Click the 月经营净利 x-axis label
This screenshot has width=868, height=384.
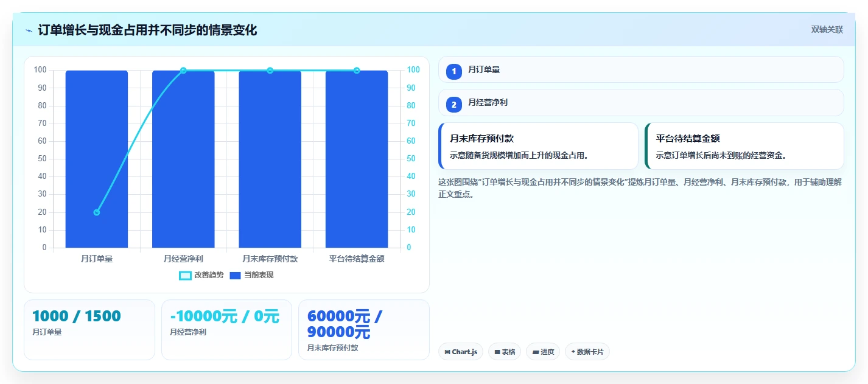pyautogui.click(x=183, y=259)
